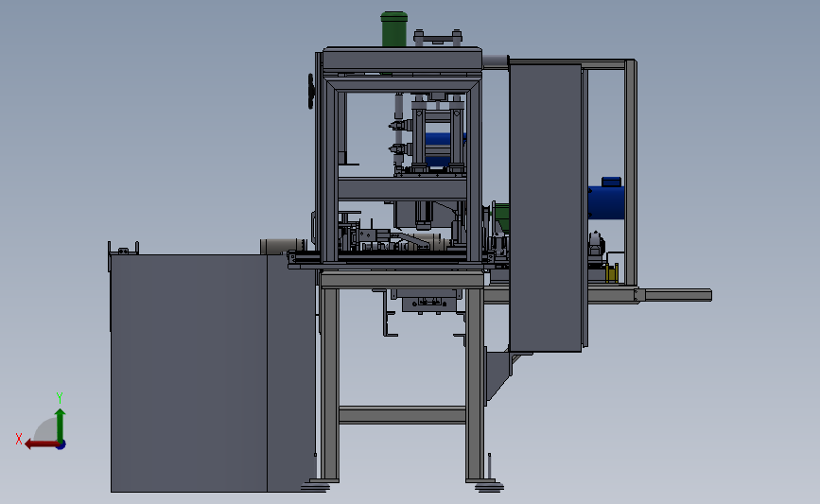Click the 'Y' label of the triad
The height and width of the screenshot is (504, 820).
click(59, 398)
